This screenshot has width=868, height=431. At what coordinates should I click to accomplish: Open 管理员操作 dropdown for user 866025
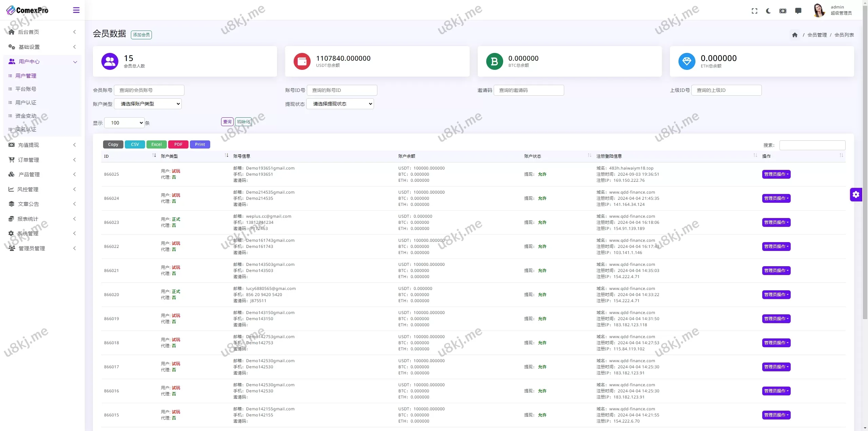[x=776, y=174]
